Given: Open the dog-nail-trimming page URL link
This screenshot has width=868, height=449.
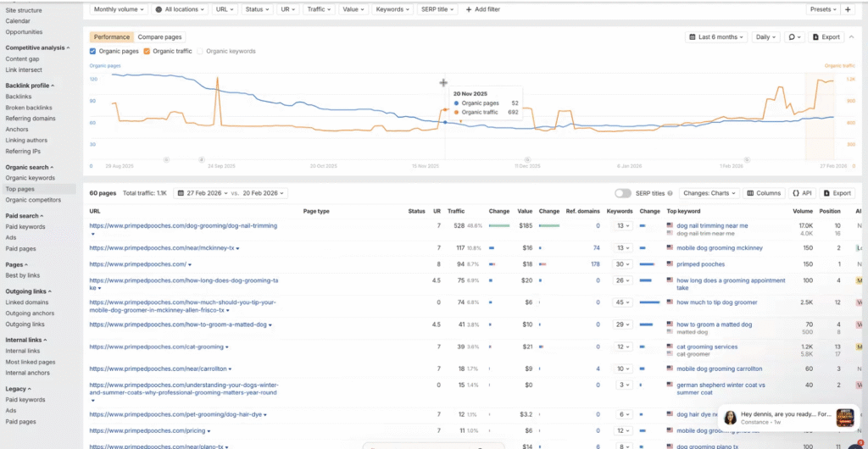Looking at the screenshot, I should pyautogui.click(x=183, y=225).
